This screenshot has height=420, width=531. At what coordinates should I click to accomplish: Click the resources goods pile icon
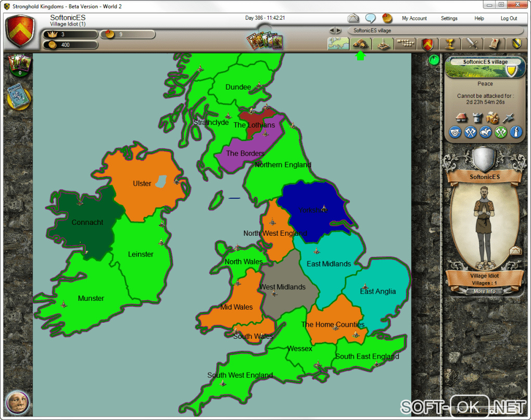[492, 118]
